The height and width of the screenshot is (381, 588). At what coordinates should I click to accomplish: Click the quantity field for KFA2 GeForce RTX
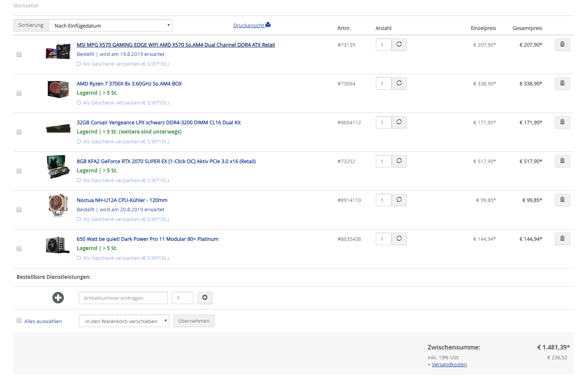384,161
